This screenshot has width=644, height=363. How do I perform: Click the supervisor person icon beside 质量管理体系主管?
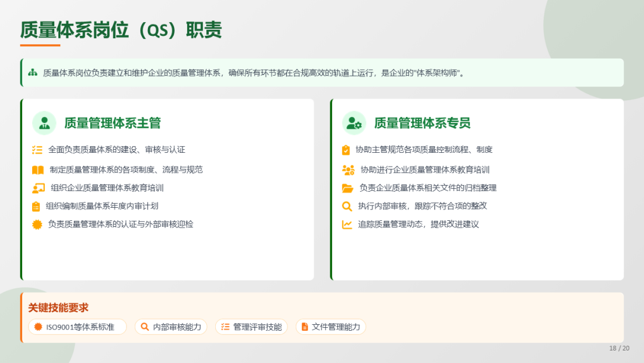pyautogui.click(x=44, y=123)
